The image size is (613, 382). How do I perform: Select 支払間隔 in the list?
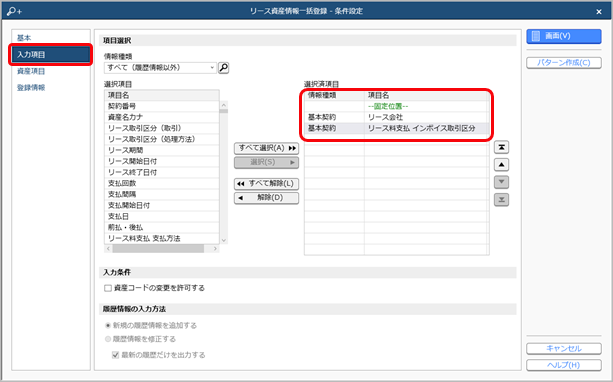(x=161, y=194)
